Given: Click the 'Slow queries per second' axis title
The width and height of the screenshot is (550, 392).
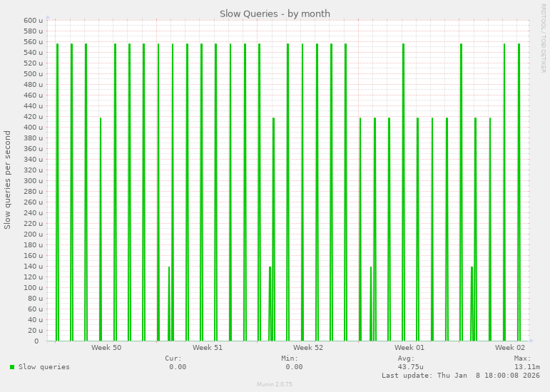Looking at the screenshot, I should [x=7, y=180].
